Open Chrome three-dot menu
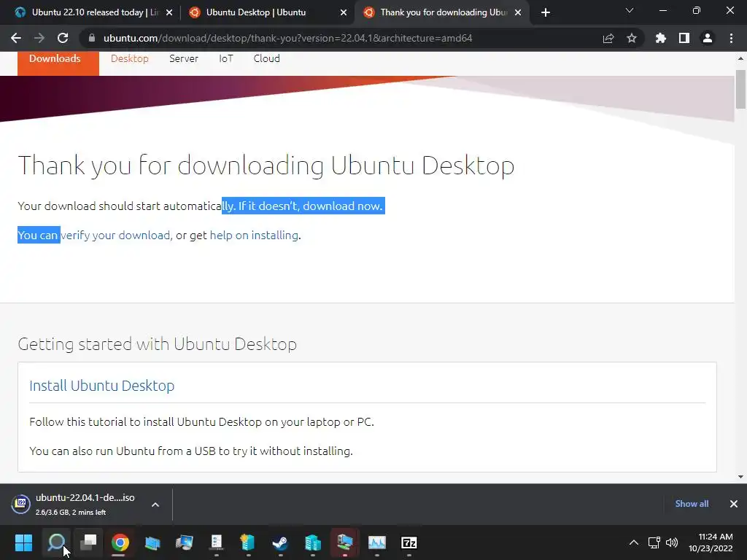 pos(731,38)
